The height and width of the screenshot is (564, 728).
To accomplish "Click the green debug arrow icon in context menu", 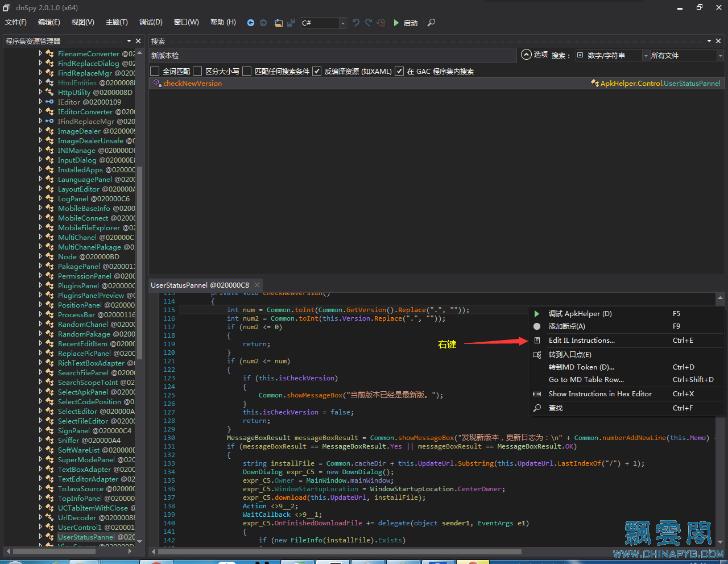I will (537, 314).
